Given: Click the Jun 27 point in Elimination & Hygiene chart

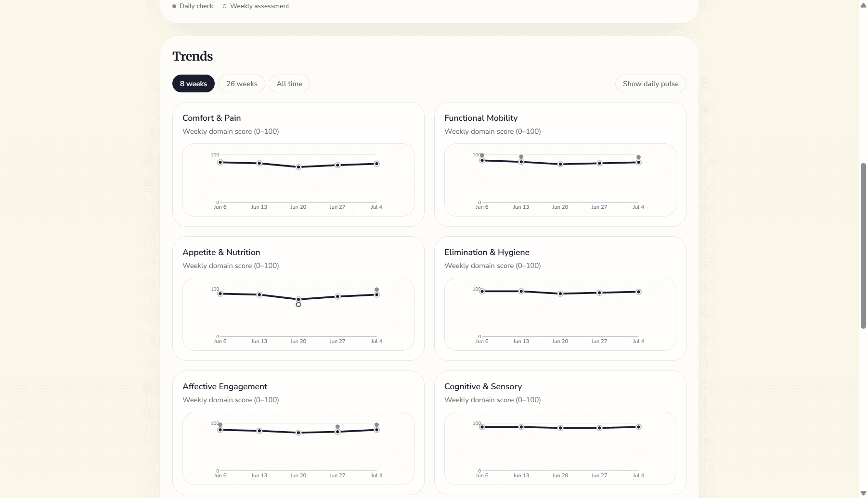Looking at the screenshot, I should (599, 293).
